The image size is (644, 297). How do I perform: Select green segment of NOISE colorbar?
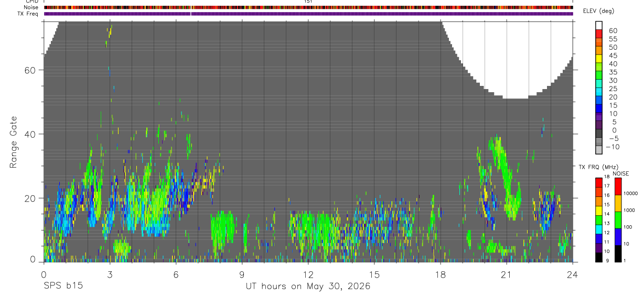(618, 220)
